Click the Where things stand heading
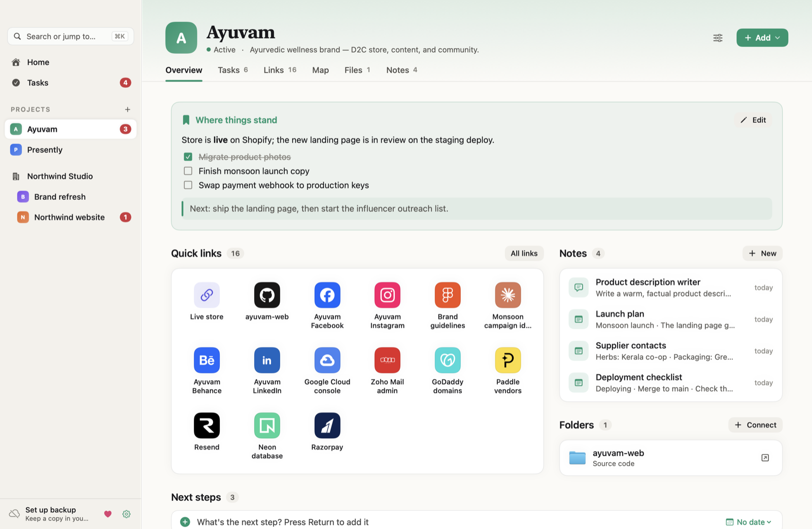This screenshot has height=529, width=812. pyautogui.click(x=236, y=120)
